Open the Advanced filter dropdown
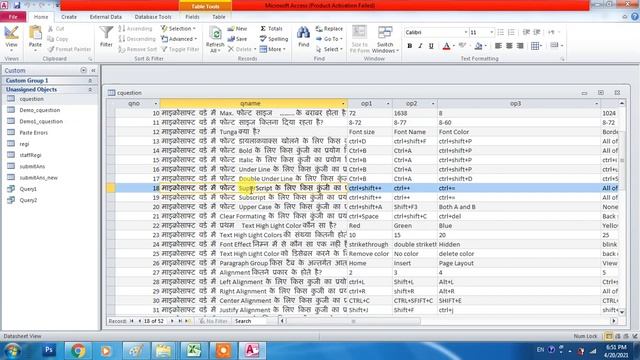The width and height of the screenshot is (640, 360). [x=179, y=39]
